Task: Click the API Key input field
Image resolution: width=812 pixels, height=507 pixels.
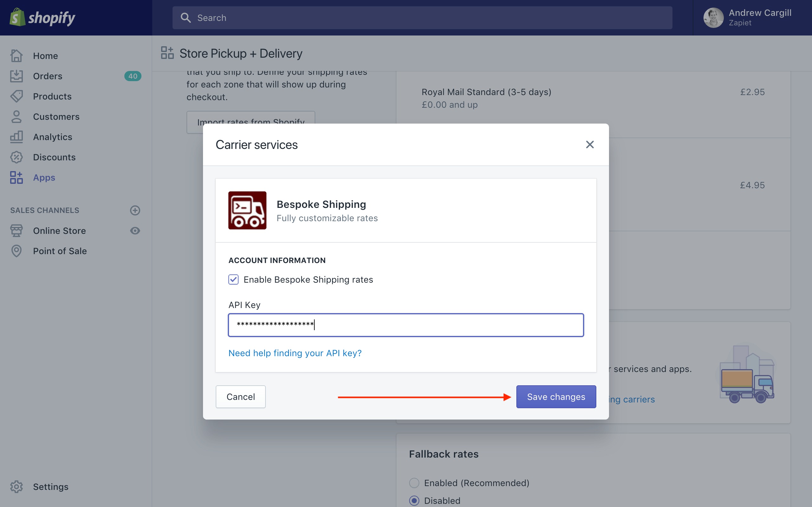Action: click(x=406, y=325)
